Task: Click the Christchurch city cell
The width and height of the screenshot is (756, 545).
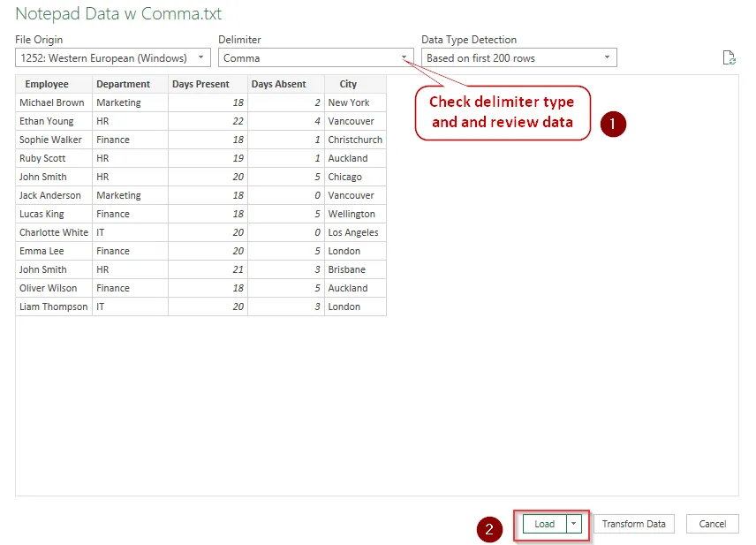Action: (355, 140)
